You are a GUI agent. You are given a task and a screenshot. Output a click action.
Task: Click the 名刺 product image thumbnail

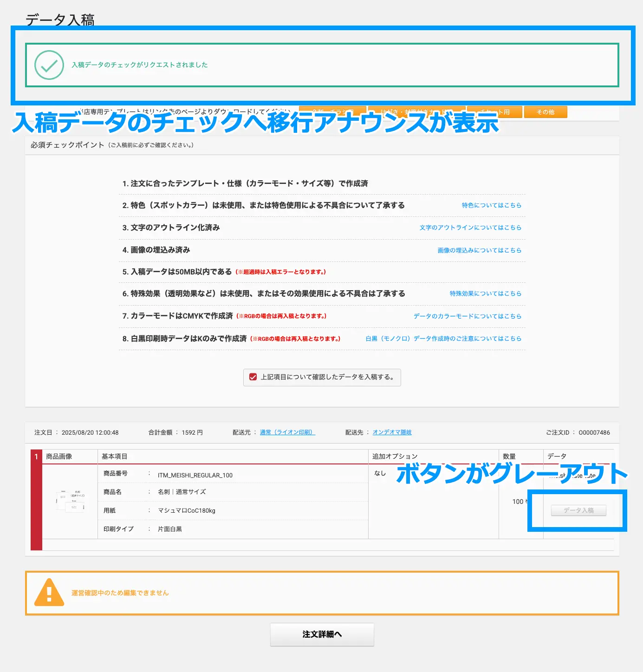click(71, 502)
